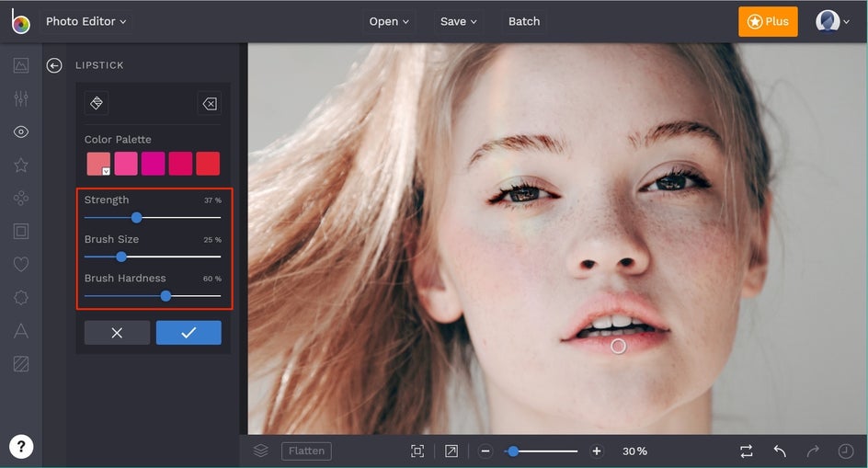Image resolution: width=868 pixels, height=468 pixels.
Task: Expand the Save menu
Action: (x=458, y=21)
